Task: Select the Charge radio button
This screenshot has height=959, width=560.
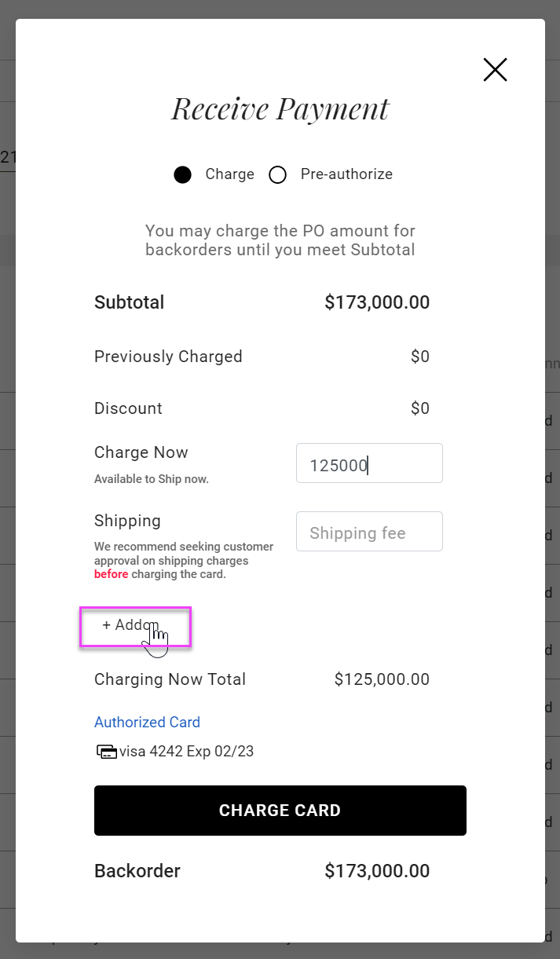Action: coord(183,174)
